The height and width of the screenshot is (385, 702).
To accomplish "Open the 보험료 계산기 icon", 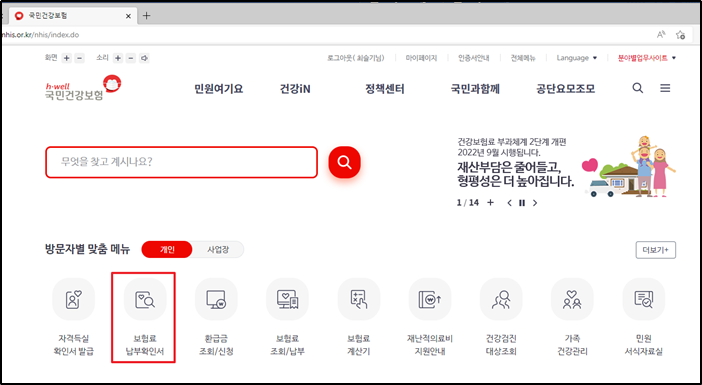I will point(359,299).
